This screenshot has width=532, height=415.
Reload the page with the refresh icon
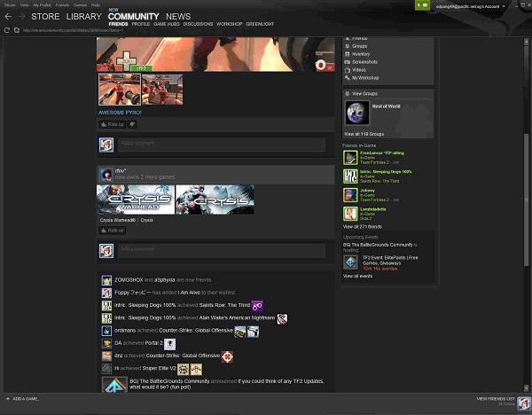7,30
